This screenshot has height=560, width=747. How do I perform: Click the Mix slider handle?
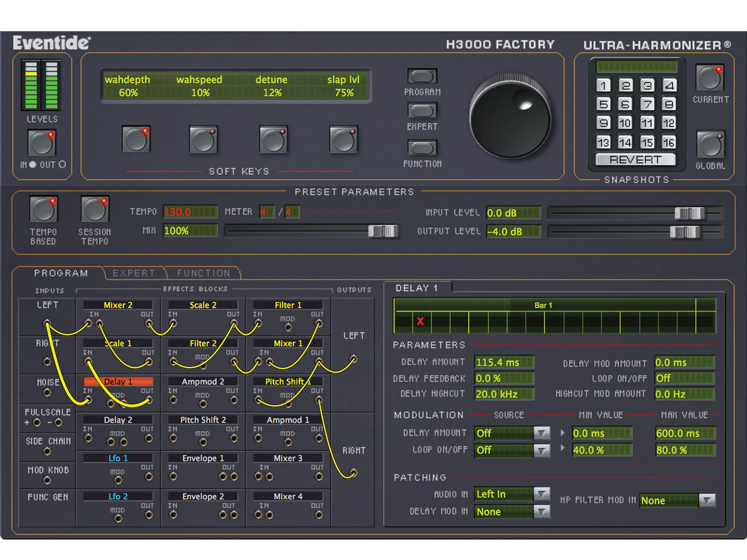pyautogui.click(x=383, y=231)
